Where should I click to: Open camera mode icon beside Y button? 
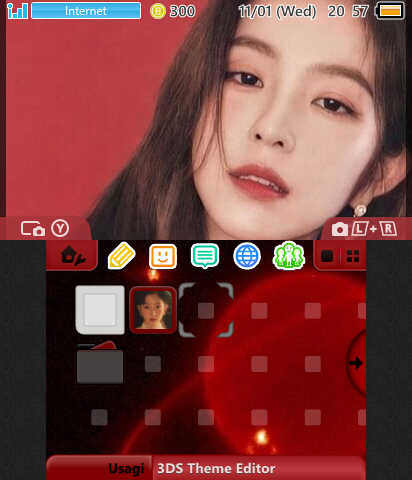[33, 229]
